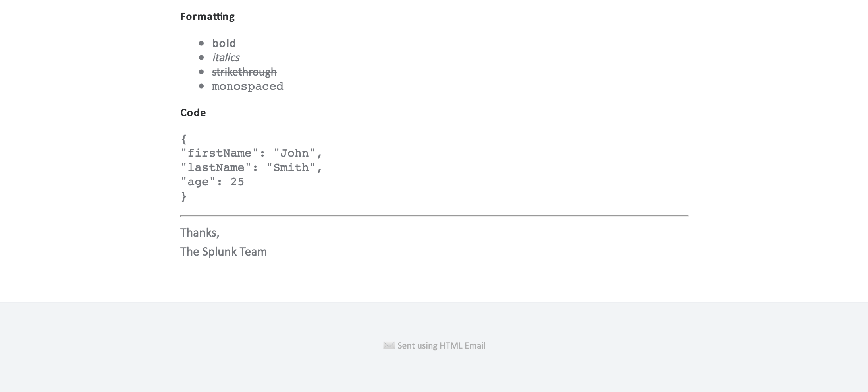Click the 'monospaced' list item
Image resolution: width=868 pixels, height=392 pixels.
pyautogui.click(x=247, y=86)
